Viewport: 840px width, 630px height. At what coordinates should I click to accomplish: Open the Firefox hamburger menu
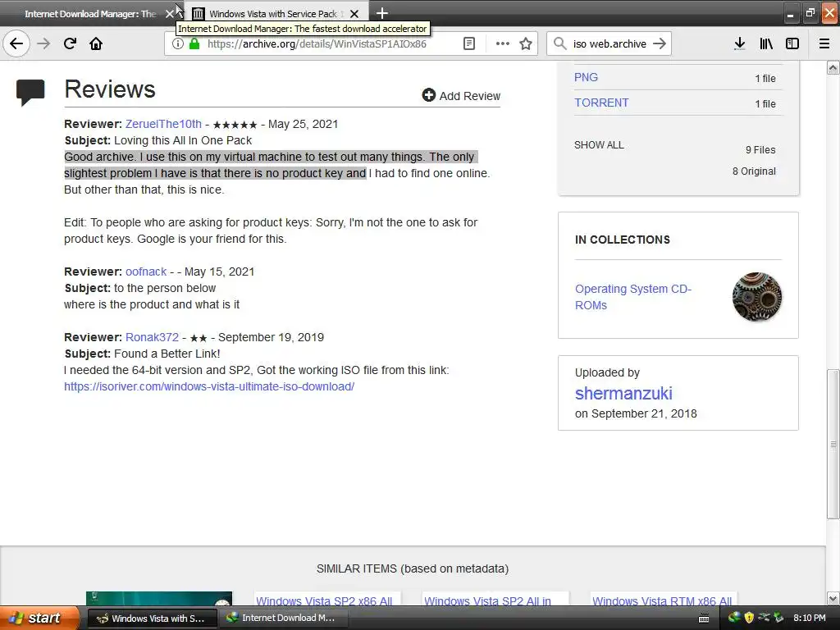pyautogui.click(x=824, y=43)
